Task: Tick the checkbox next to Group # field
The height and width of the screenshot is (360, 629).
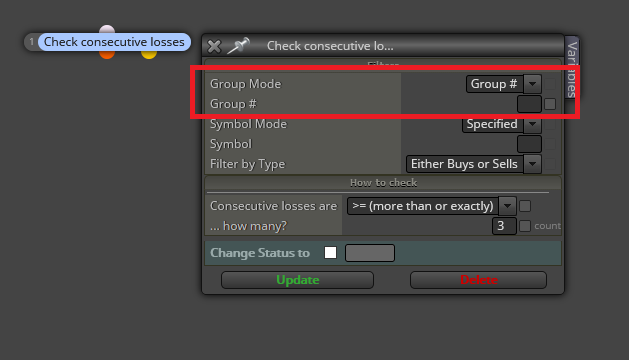Action: (x=550, y=104)
